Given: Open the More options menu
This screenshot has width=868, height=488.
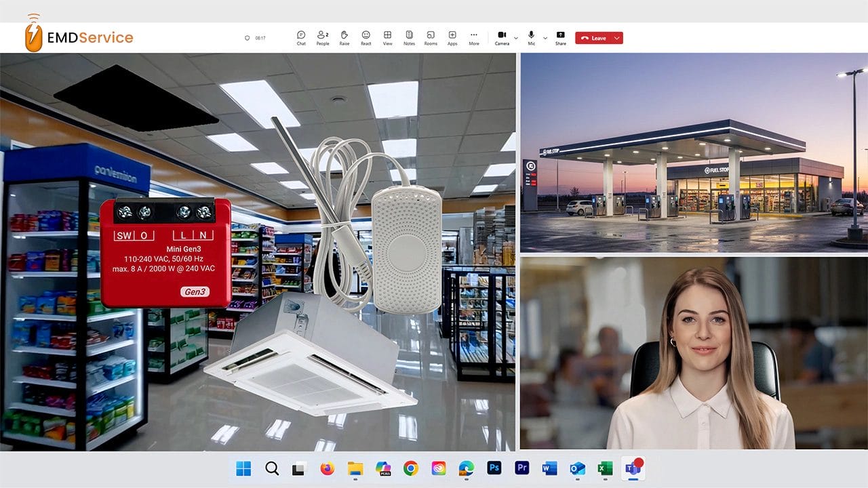Looking at the screenshot, I should [473, 37].
